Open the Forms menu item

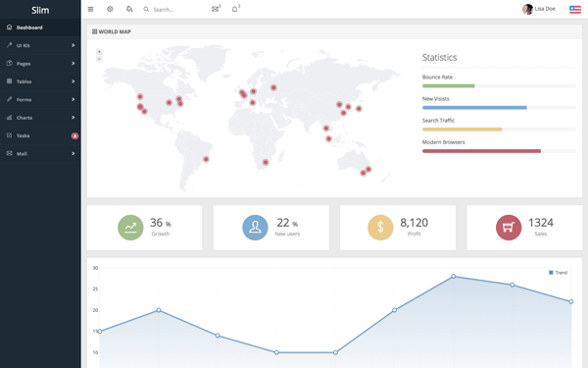click(x=40, y=99)
